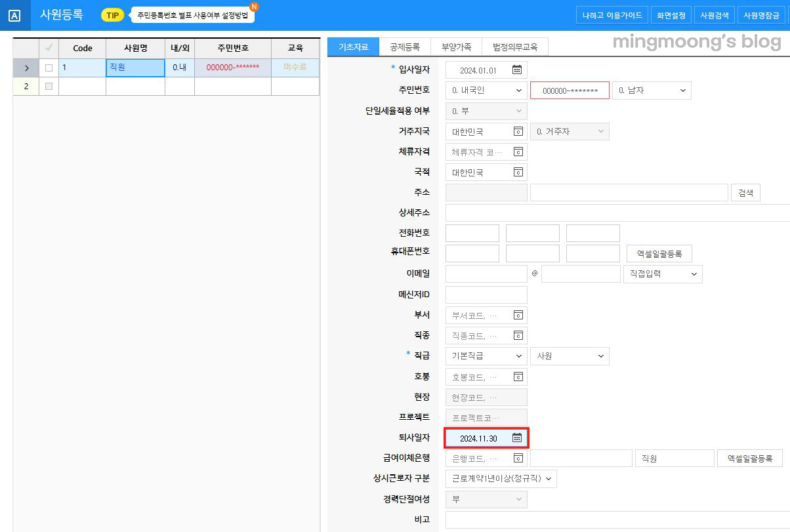Open the highlighted 퇴사일자 calendar picker
The height and width of the screenshot is (532, 790).
click(516, 438)
